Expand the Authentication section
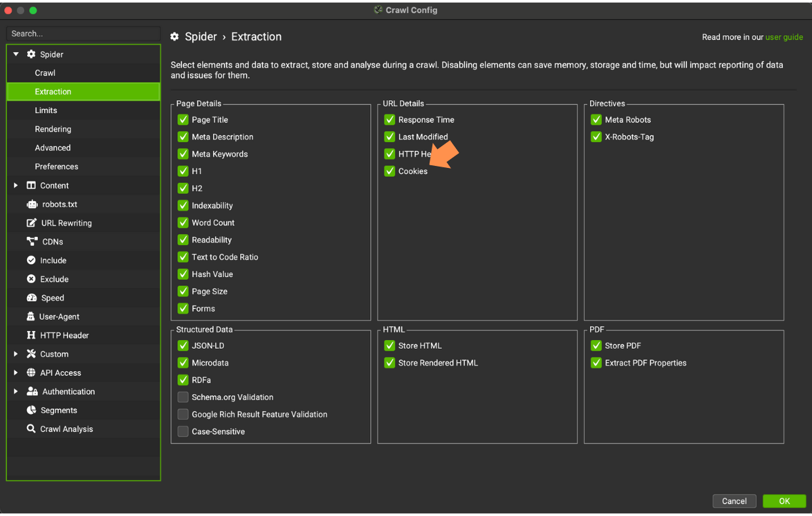This screenshot has height=516, width=812. pos(15,391)
